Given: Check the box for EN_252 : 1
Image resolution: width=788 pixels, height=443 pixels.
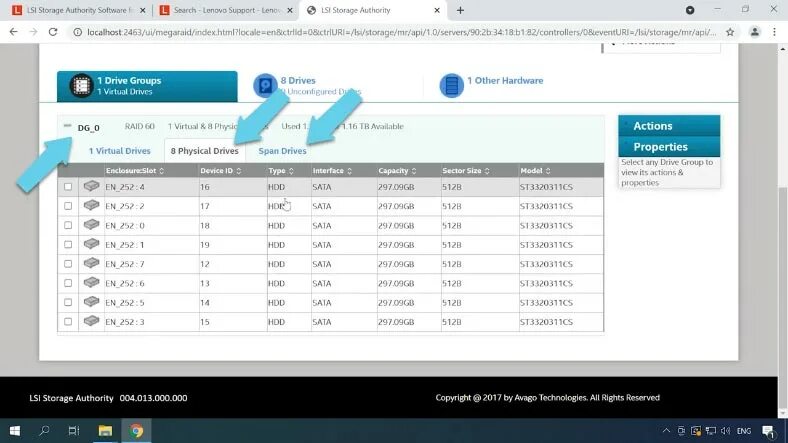Looking at the screenshot, I should (x=68, y=245).
